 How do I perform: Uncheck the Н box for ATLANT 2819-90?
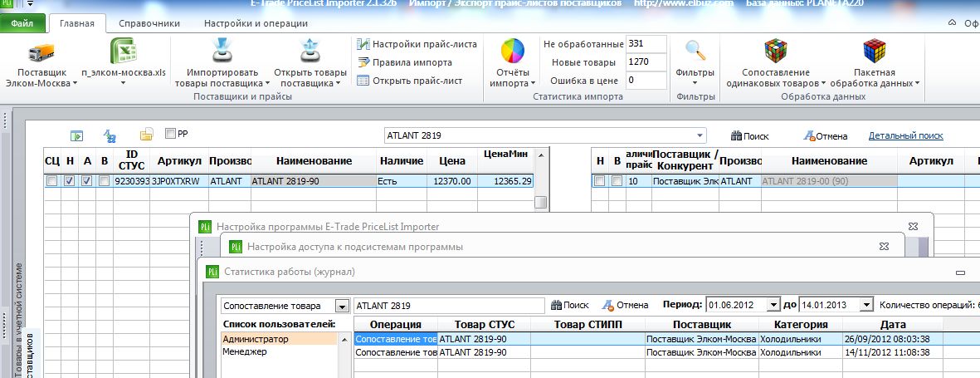70,181
